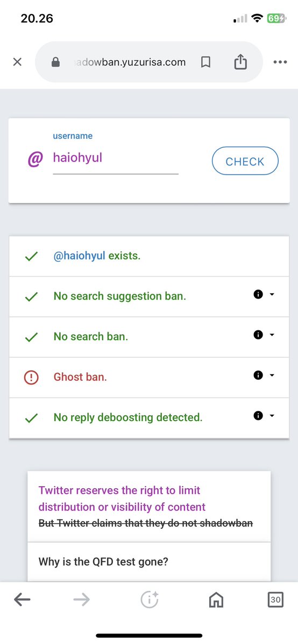Tap the info icon for Ghost ban
This screenshot has height=644, width=298.
[258, 375]
